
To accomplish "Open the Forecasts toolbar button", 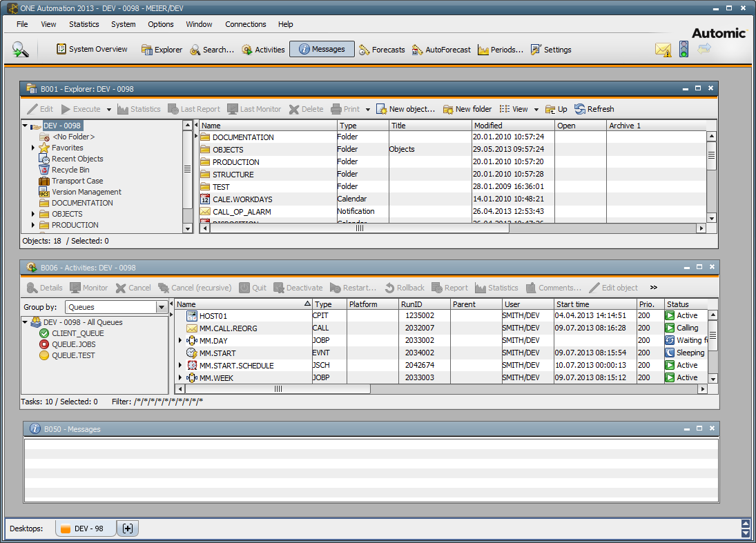I will point(382,50).
